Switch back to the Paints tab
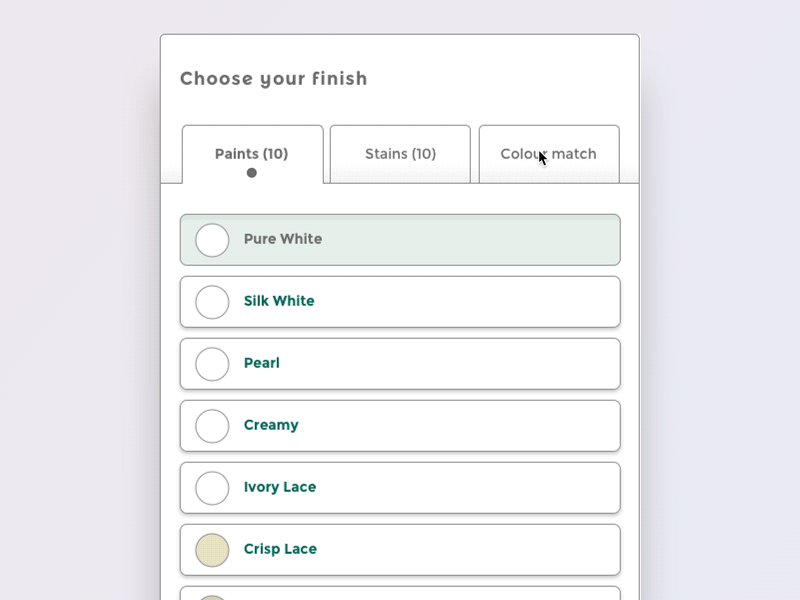This screenshot has height=600, width=800. tap(251, 154)
